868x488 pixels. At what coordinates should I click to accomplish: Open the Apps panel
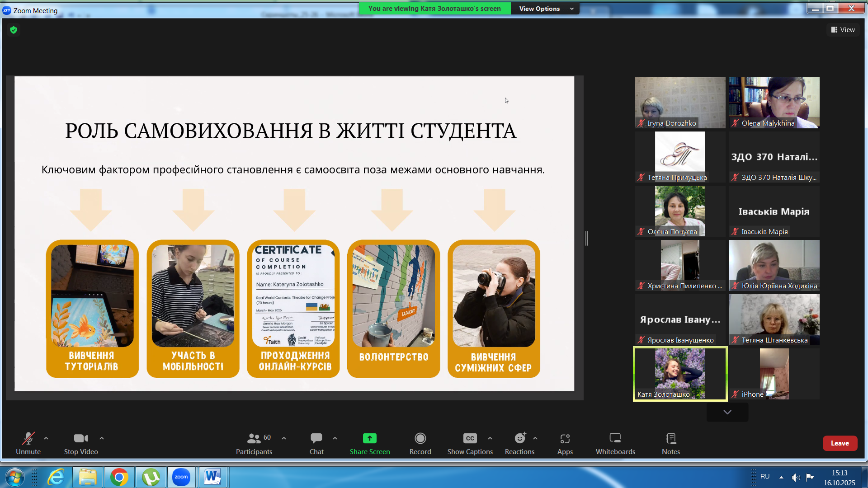pos(565,443)
